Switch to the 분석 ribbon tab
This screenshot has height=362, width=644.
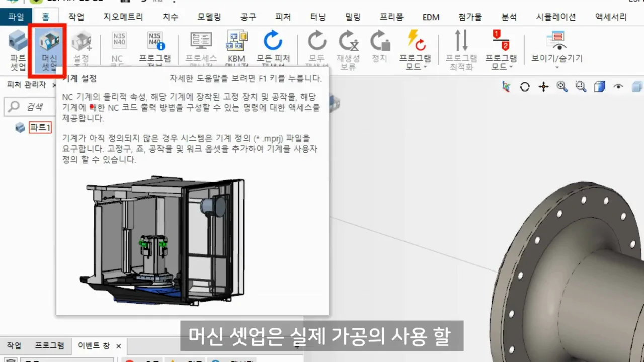click(509, 17)
